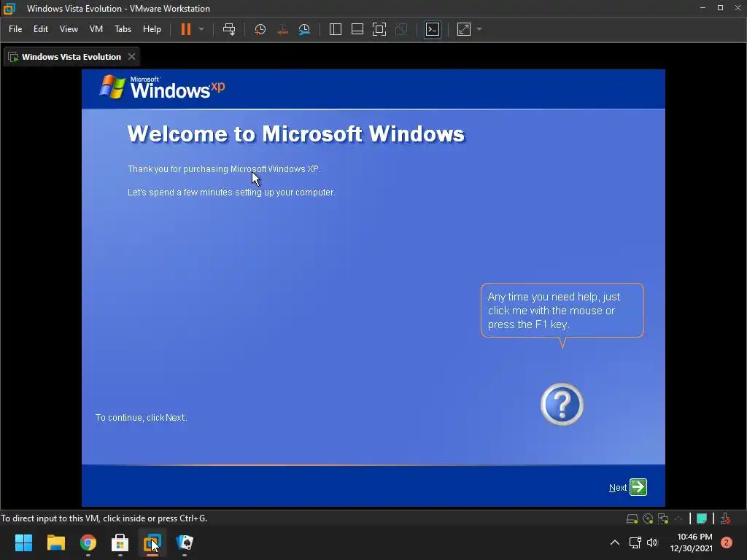This screenshot has height=560, width=747.
Task: Click the Next link in XP setup
Action: (x=617, y=488)
